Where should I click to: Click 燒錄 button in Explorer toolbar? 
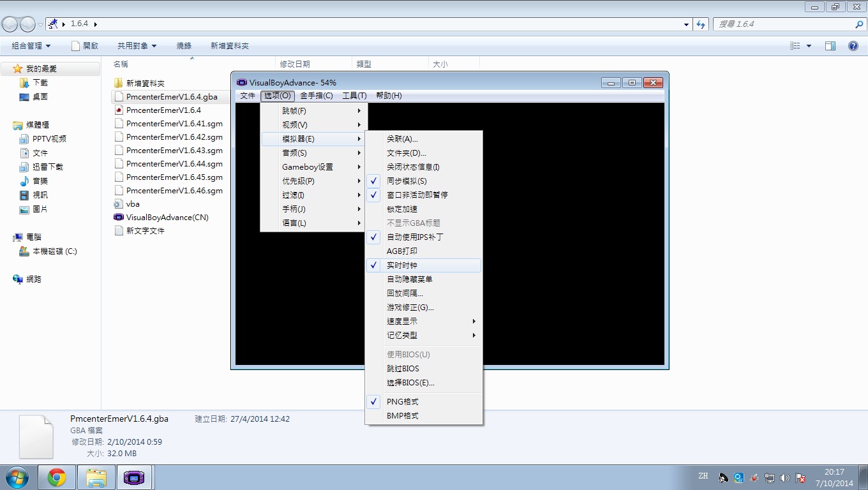(x=184, y=46)
